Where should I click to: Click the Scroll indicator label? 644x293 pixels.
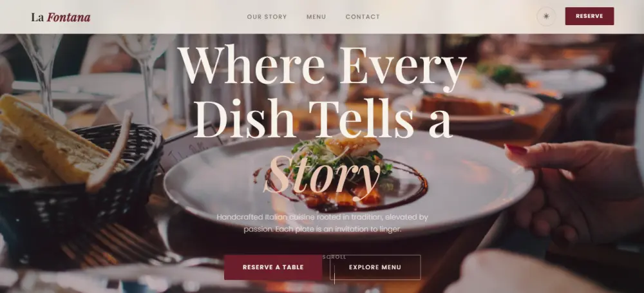point(334,257)
